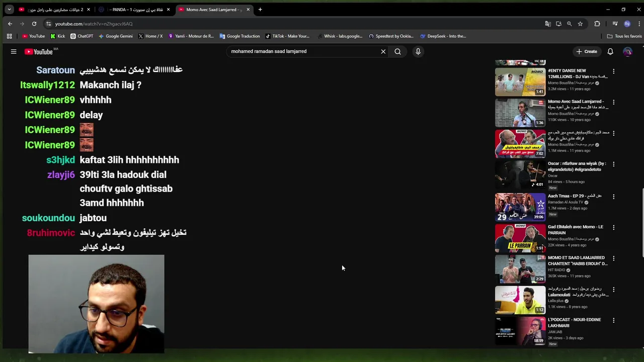This screenshot has width=644, height=362.
Task: Close the PANDA tab
Action: click(168, 10)
